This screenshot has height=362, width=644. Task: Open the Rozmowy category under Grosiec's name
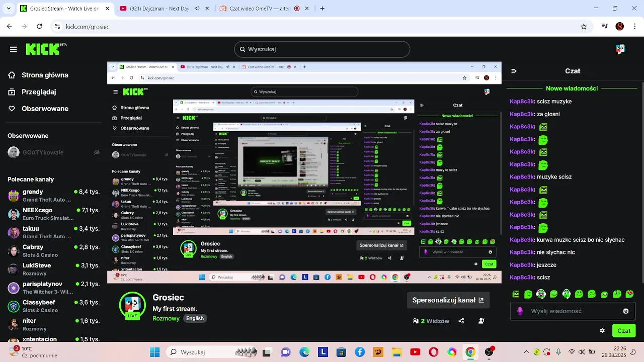point(166,318)
